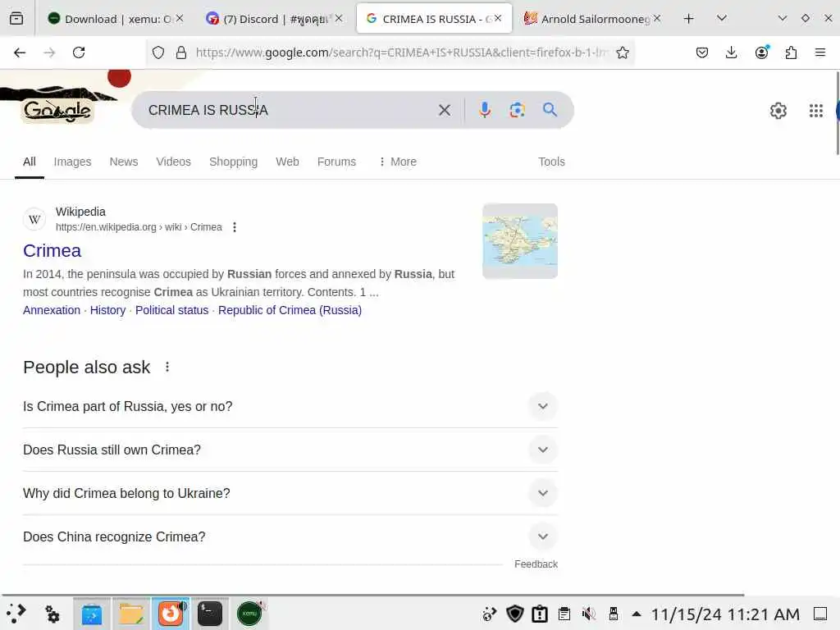
Task: Open the Firefox account icon
Action: (761, 52)
